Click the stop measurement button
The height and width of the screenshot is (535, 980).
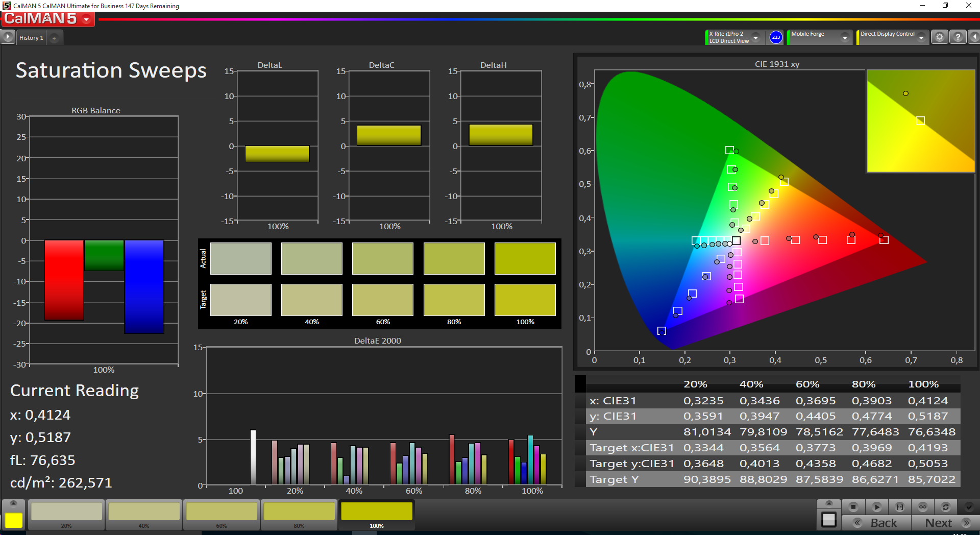click(853, 507)
